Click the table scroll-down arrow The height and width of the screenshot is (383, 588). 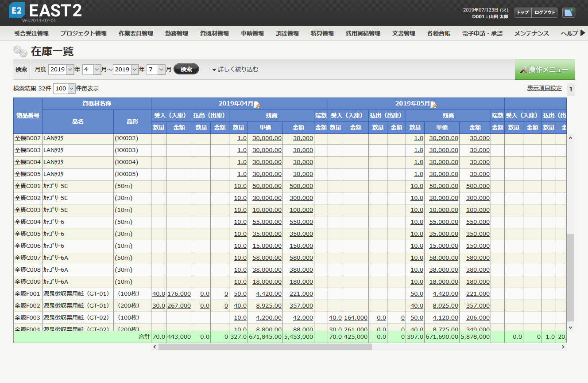pos(570,327)
